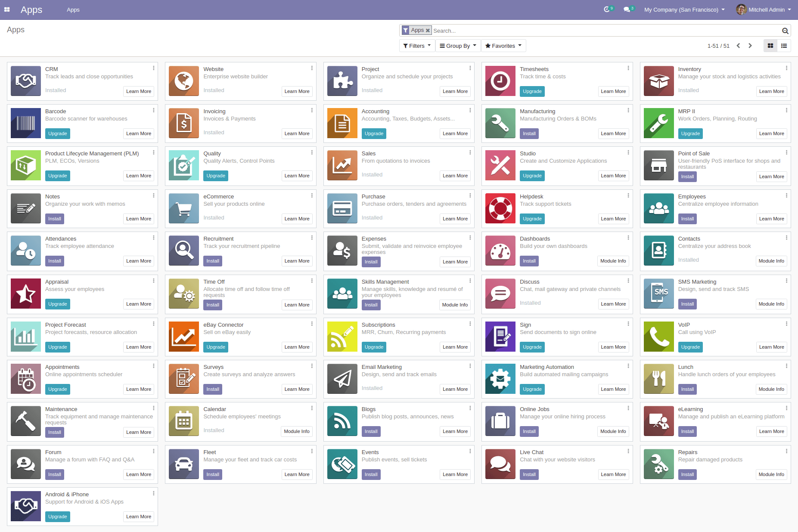Select the Project puzzle piece icon
This screenshot has width=798, height=532.
pyautogui.click(x=342, y=81)
